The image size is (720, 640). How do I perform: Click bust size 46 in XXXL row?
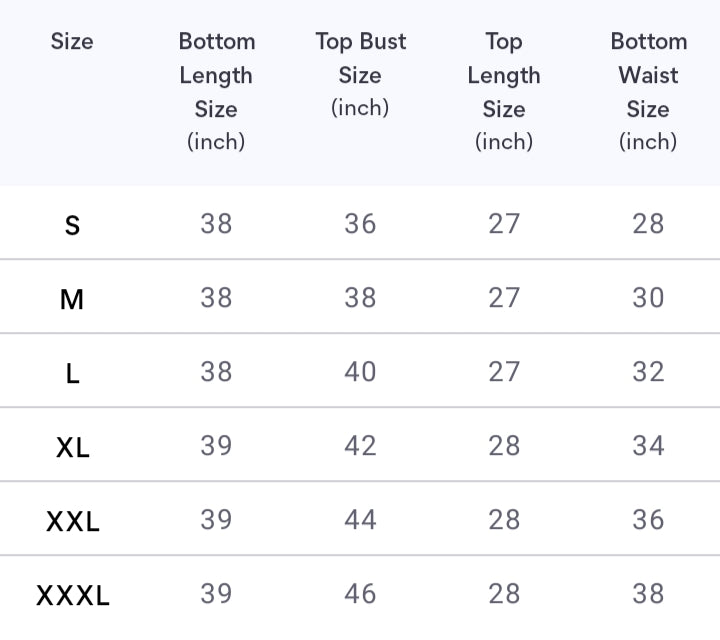tap(360, 594)
